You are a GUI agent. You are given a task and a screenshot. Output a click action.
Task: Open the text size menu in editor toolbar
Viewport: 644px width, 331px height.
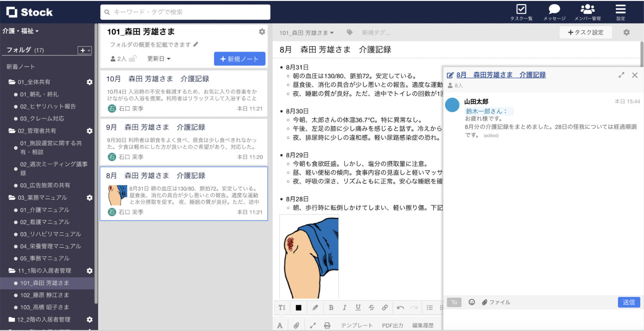[282, 307]
